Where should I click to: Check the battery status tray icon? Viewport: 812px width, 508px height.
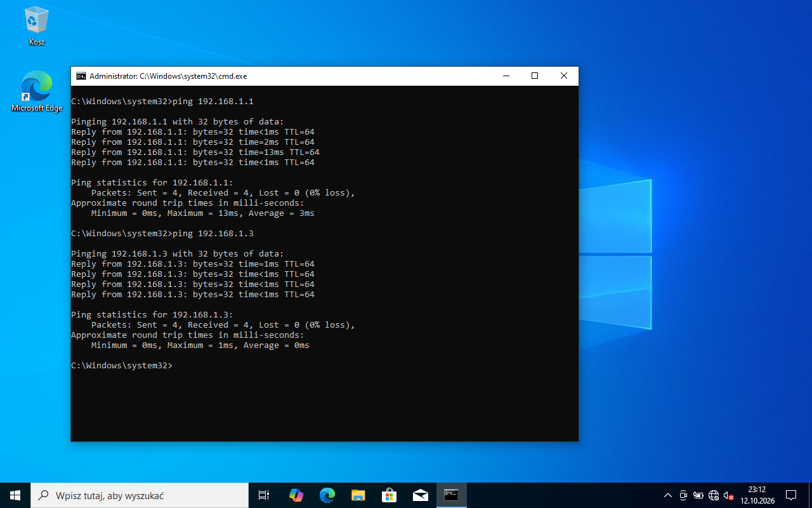698,495
